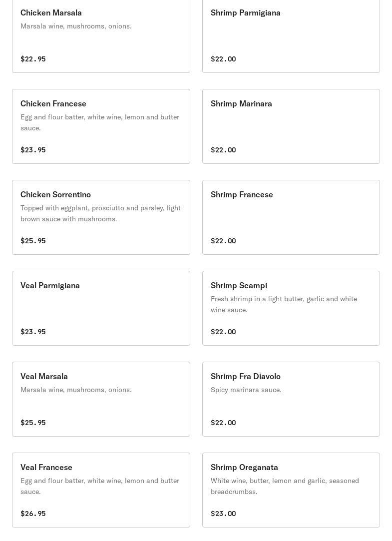The image size is (392, 541).
Task: Choose the Shrimp Fra Diavolo title
Action: pos(245,377)
